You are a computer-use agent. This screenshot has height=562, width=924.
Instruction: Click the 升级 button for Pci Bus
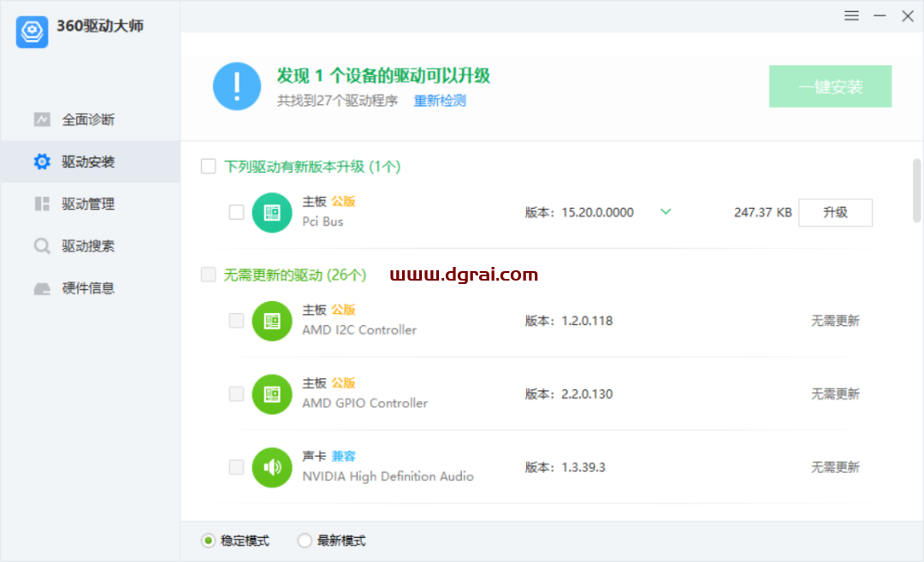[x=836, y=213]
